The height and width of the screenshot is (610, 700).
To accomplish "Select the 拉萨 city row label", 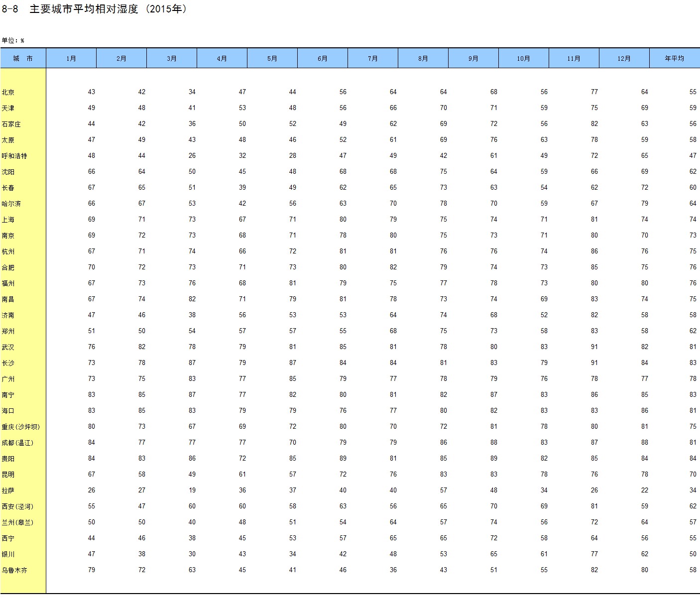I will click(8, 490).
